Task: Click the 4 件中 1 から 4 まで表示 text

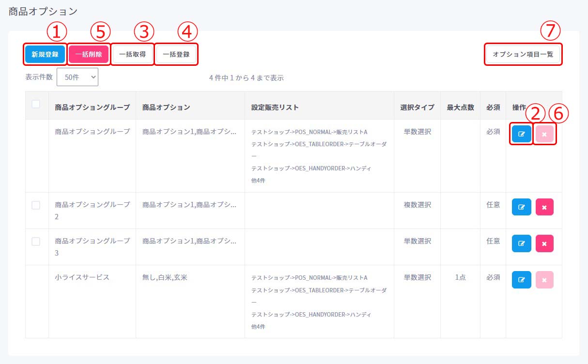Action: [x=247, y=77]
